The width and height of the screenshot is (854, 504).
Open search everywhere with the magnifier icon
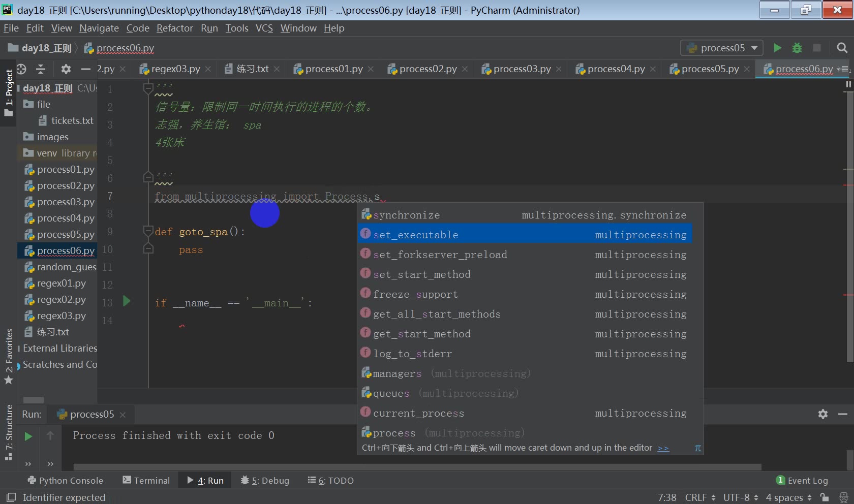[x=842, y=48]
